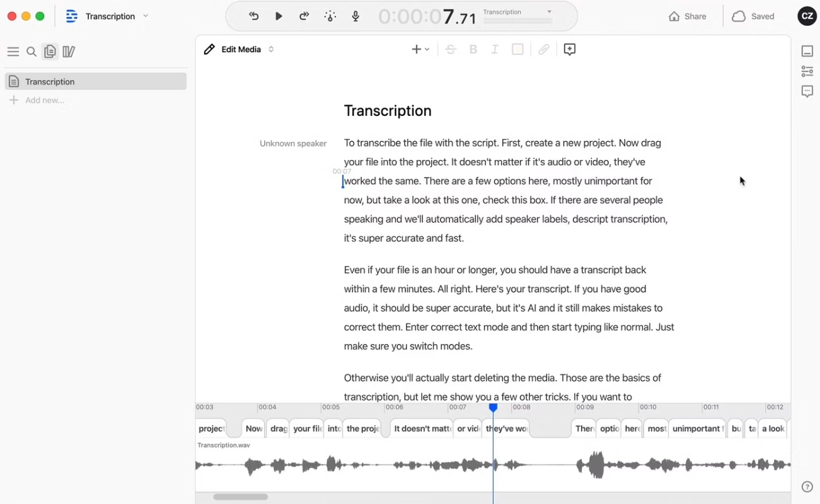Open the highlight color swatch
The width and height of the screenshot is (820, 504).
[x=517, y=49]
